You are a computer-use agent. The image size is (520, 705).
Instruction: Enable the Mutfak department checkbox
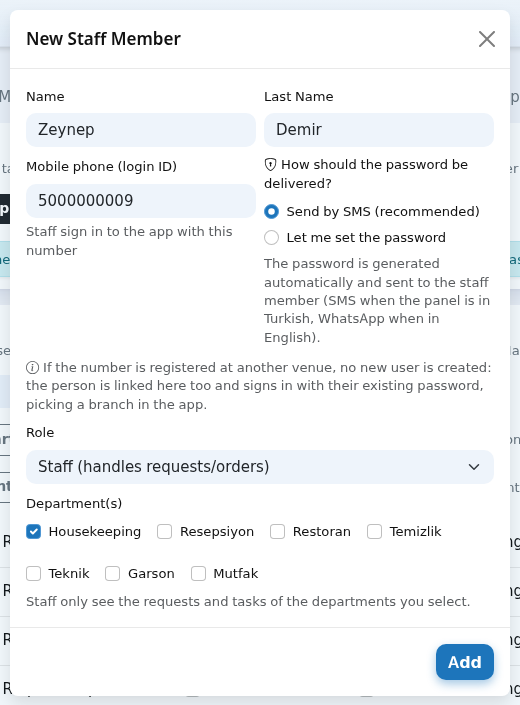point(198,574)
